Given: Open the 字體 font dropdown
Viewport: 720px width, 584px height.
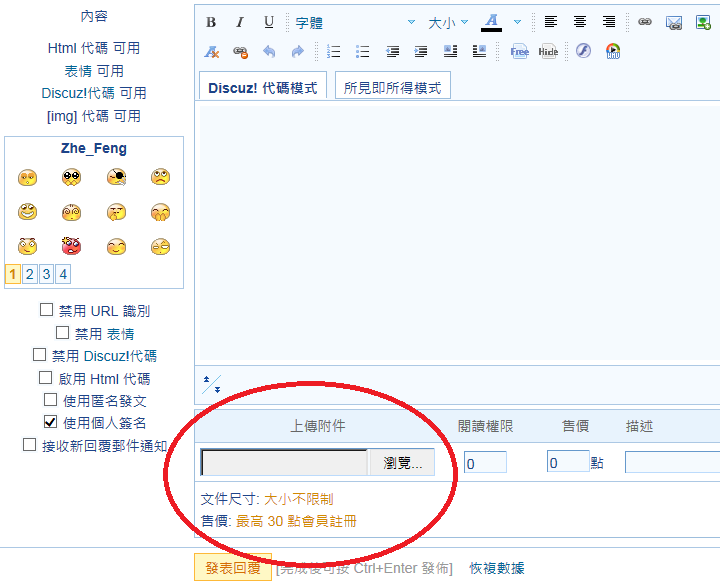Looking at the screenshot, I should coord(354,22).
